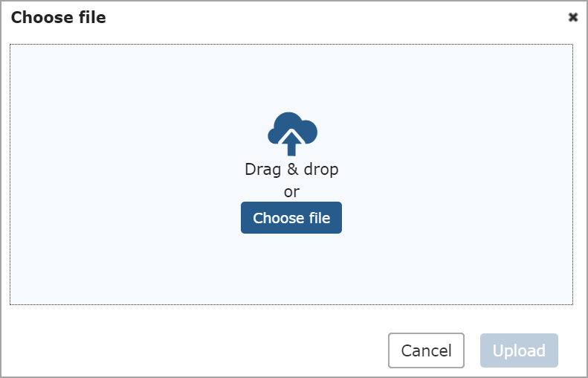
Task: Click the X in the dialog header
Action: coord(573,17)
